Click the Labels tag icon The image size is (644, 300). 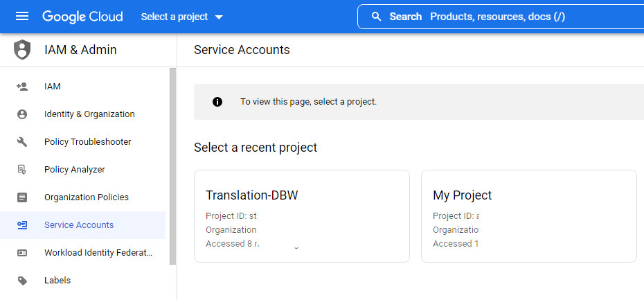point(21,281)
